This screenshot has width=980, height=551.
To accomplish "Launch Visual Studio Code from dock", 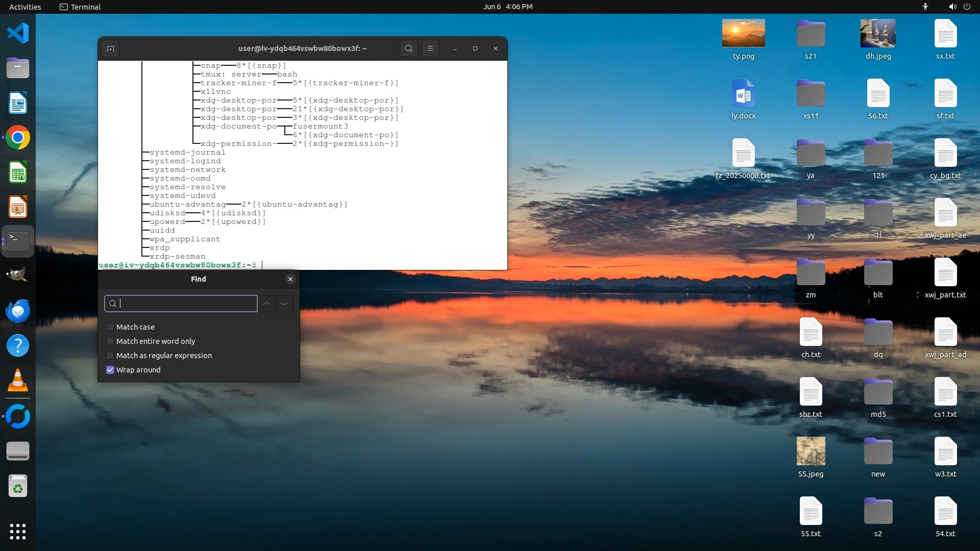I will pyautogui.click(x=18, y=34).
